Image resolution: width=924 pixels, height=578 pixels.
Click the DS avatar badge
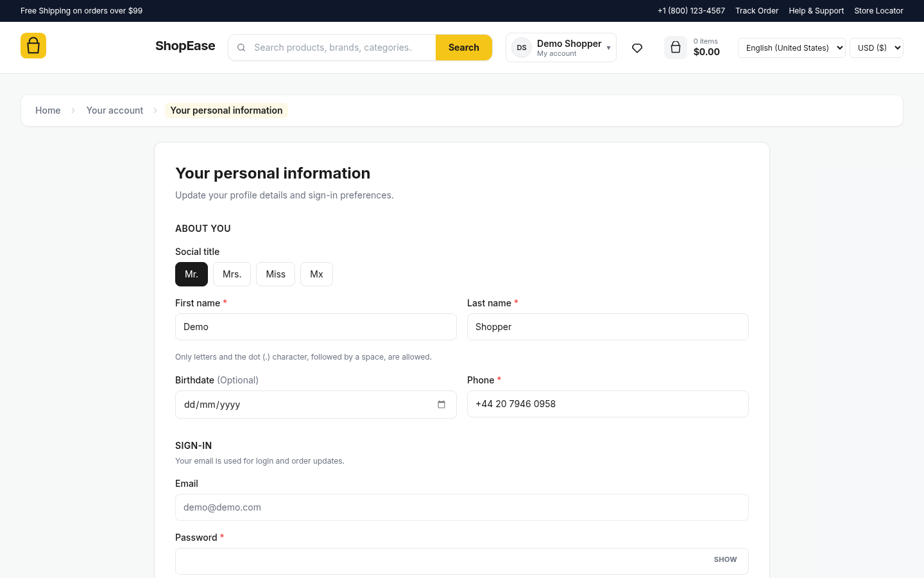click(522, 48)
